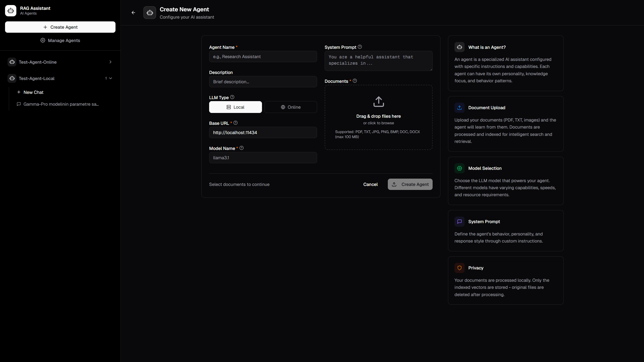The width and height of the screenshot is (644, 362).
Task: Click the What is an Agent robot icon
Action: tap(460, 47)
